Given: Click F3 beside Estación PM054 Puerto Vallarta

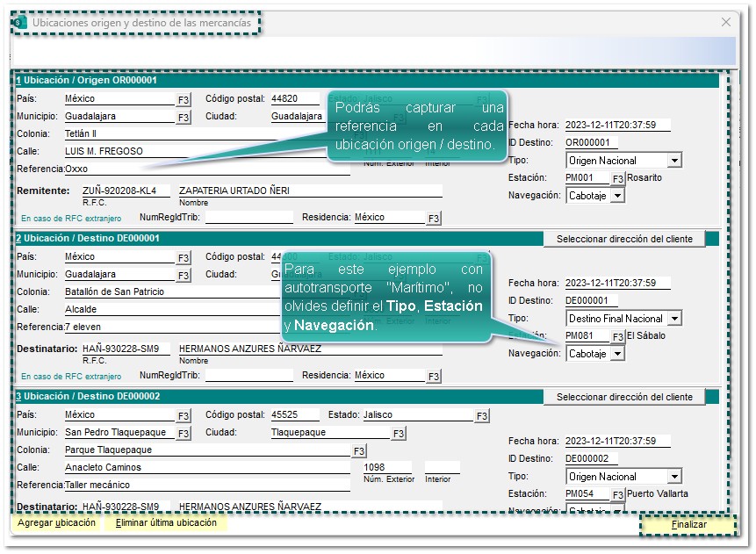Looking at the screenshot, I should click(x=618, y=494).
